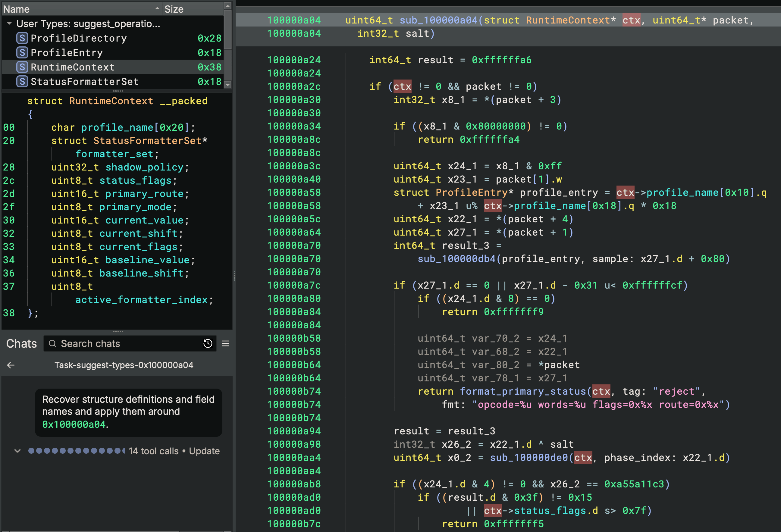This screenshot has height=532, width=781.
Task: Click the 0x38 size of RuntimeContext
Action: [209, 67]
